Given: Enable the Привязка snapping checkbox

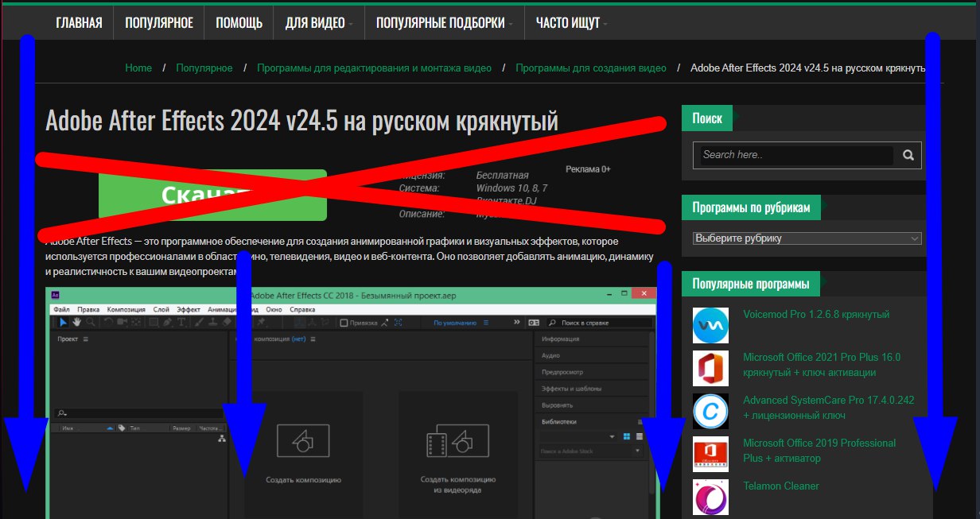Looking at the screenshot, I should pos(344,322).
